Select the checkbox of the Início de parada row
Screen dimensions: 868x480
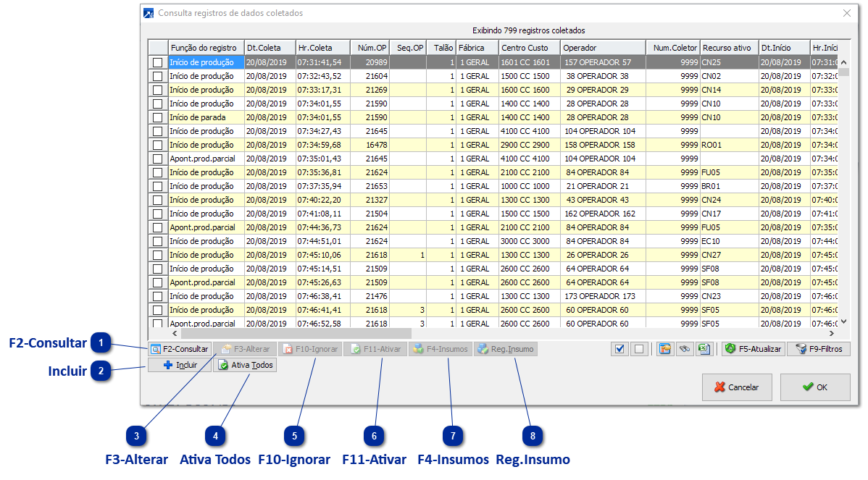(x=158, y=118)
